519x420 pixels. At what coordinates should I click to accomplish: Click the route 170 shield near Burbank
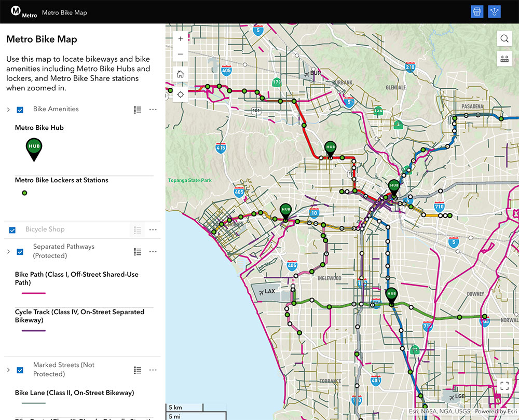(277, 82)
